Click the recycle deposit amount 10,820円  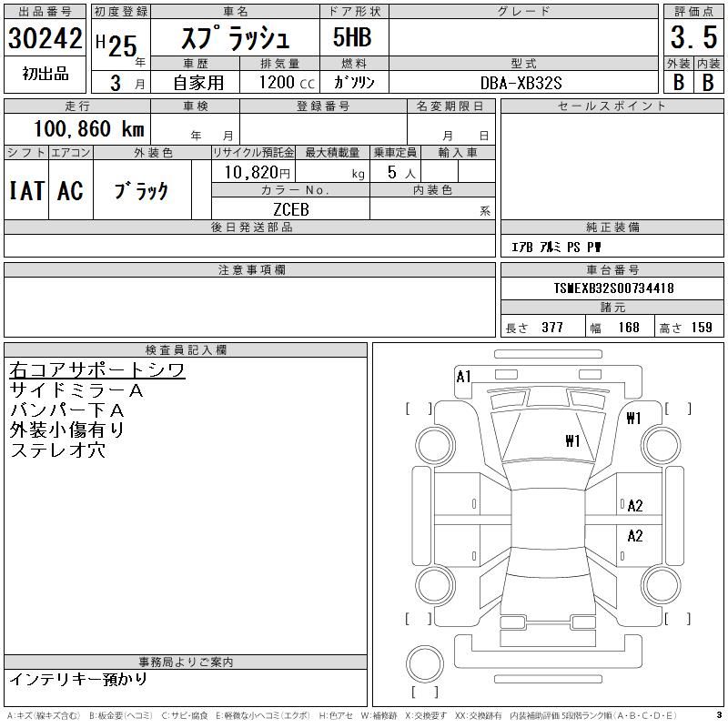tap(254, 172)
